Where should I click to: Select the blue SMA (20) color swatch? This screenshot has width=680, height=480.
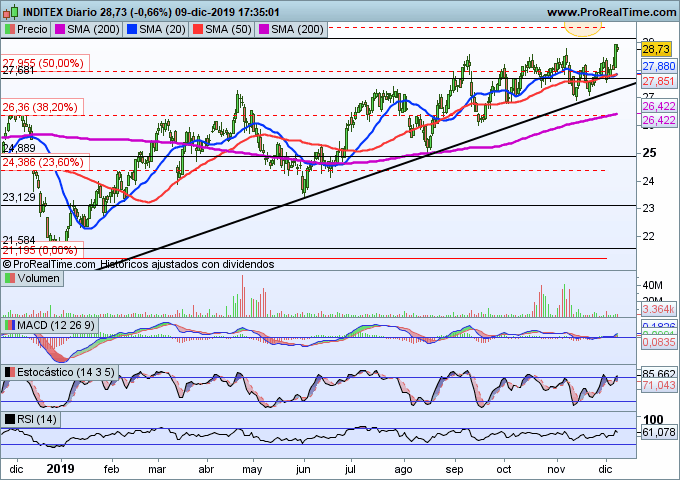coord(131,29)
